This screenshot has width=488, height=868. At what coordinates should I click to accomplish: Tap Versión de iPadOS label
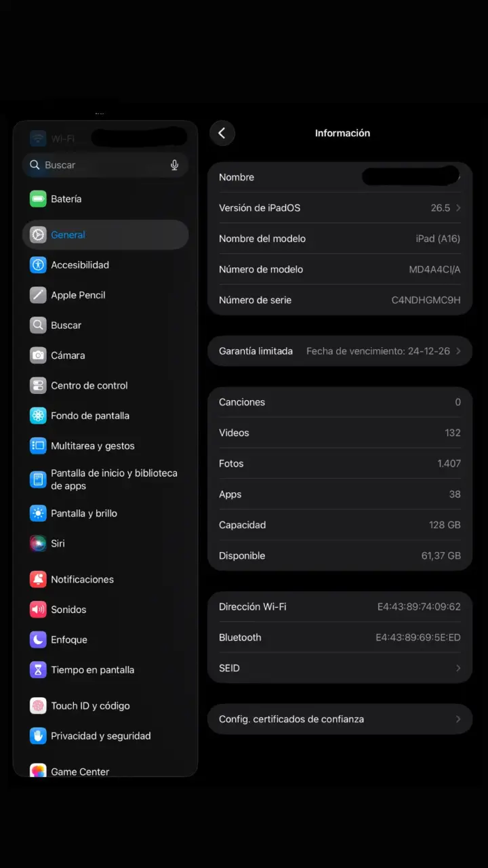click(x=260, y=208)
